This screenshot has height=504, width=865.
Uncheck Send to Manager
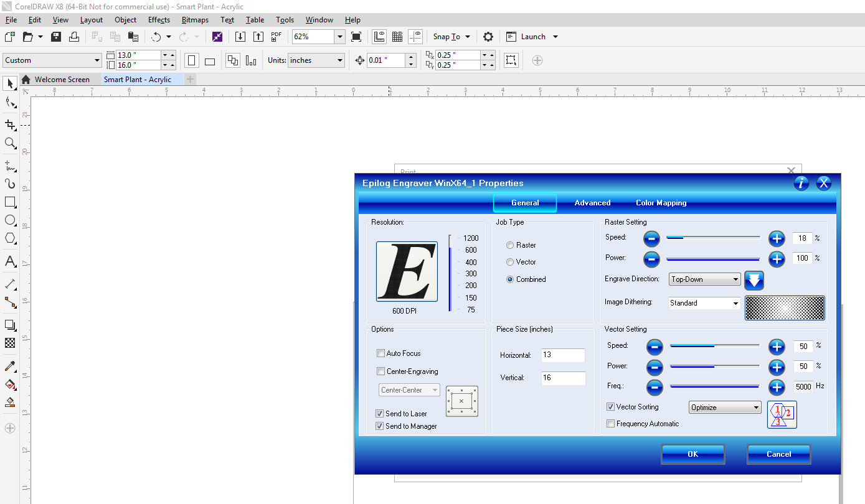click(x=380, y=426)
